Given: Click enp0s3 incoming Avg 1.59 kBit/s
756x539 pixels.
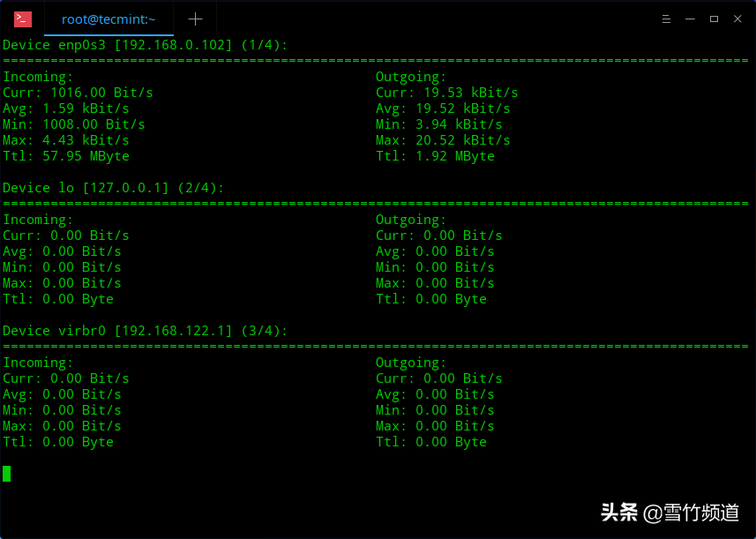Looking at the screenshot, I should [x=66, y=109].
